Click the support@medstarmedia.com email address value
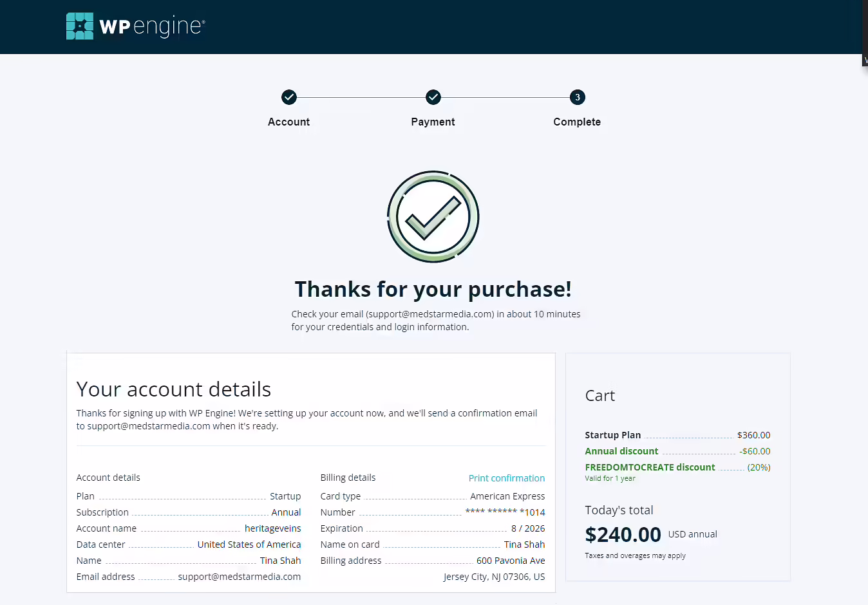This screenshot has width=868, height=605. click(x=240, y=577)
